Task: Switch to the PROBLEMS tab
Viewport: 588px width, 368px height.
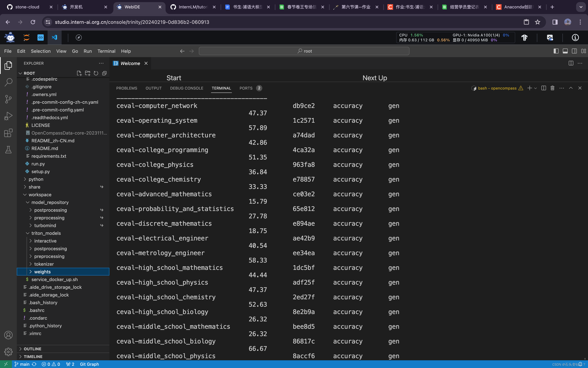Action: tap(127, 88)
